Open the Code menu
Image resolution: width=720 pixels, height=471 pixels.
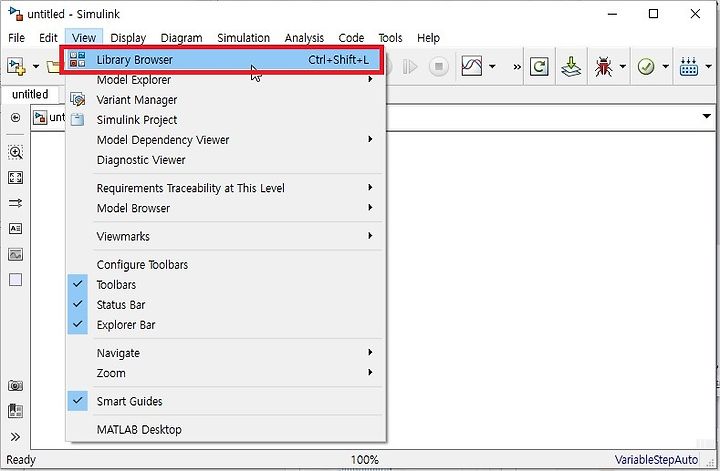click(351, 38)
